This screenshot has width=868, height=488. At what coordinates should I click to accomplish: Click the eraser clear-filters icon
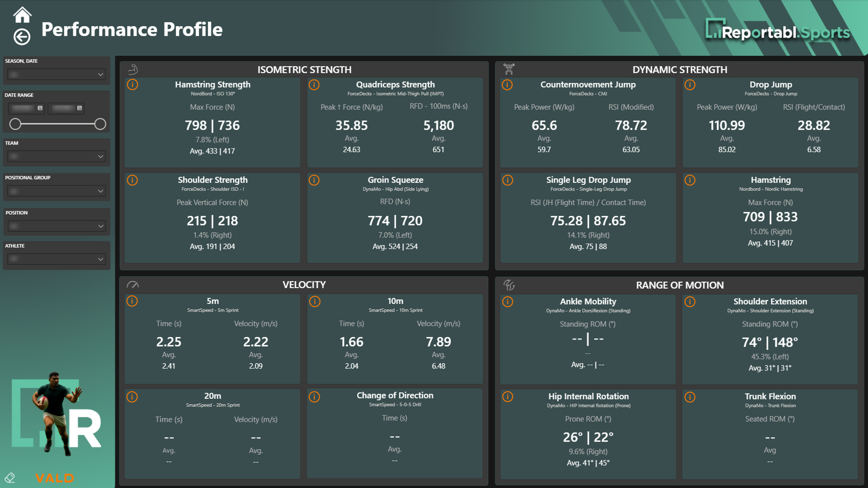point(10,478)
